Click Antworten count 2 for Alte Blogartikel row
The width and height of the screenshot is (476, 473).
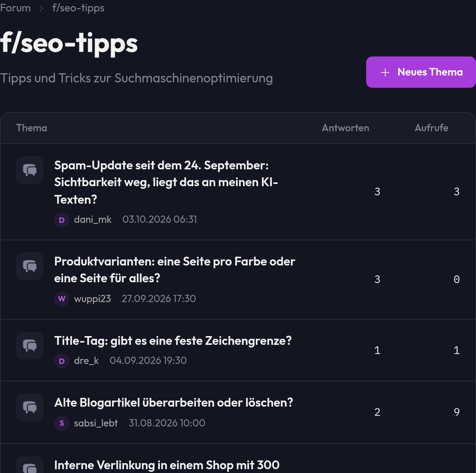(x=377, y=412)
